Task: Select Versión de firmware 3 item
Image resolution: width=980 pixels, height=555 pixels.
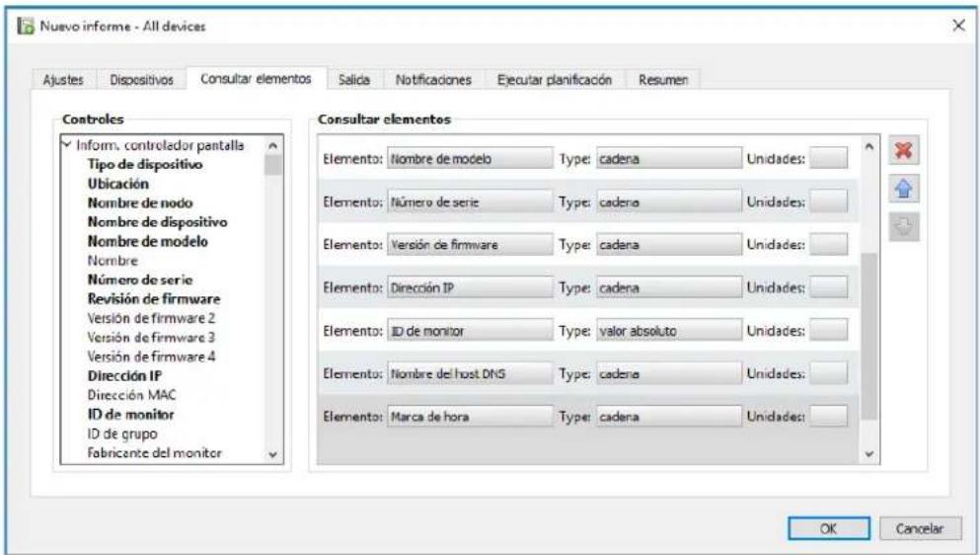Action: tap(151, 338)
